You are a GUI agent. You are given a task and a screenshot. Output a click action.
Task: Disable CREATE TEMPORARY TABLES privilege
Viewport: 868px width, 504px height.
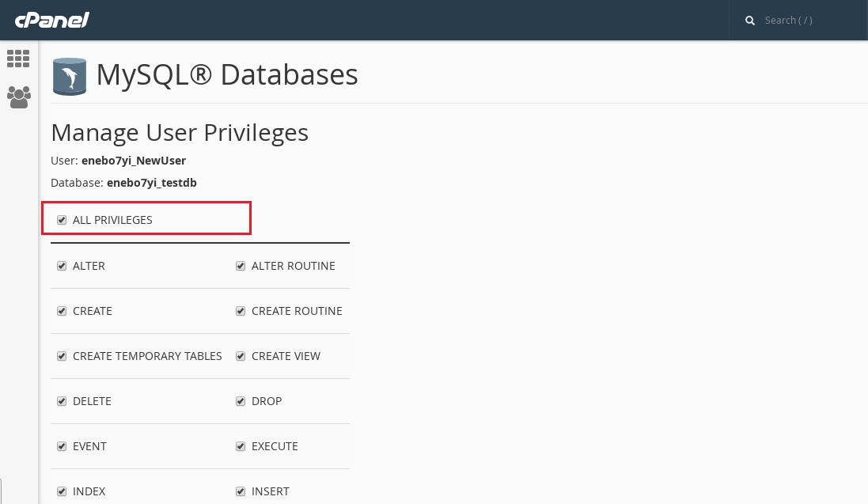pyautogui.click(x=62, y=356)
